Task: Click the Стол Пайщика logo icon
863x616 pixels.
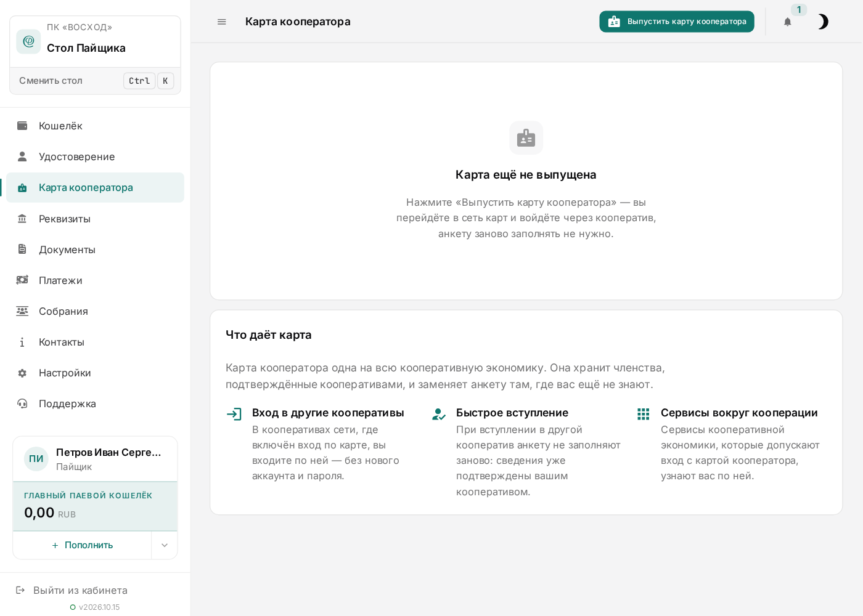Action: 28,41
